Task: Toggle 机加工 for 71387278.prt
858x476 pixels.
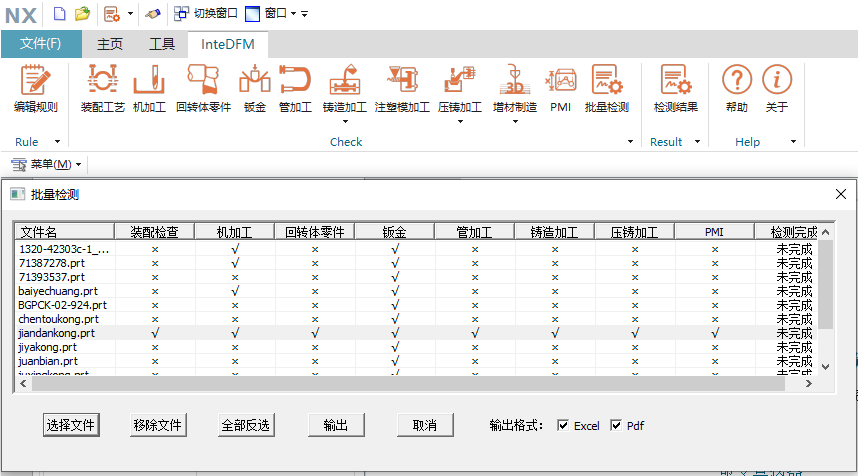Action: coord(235,263)
